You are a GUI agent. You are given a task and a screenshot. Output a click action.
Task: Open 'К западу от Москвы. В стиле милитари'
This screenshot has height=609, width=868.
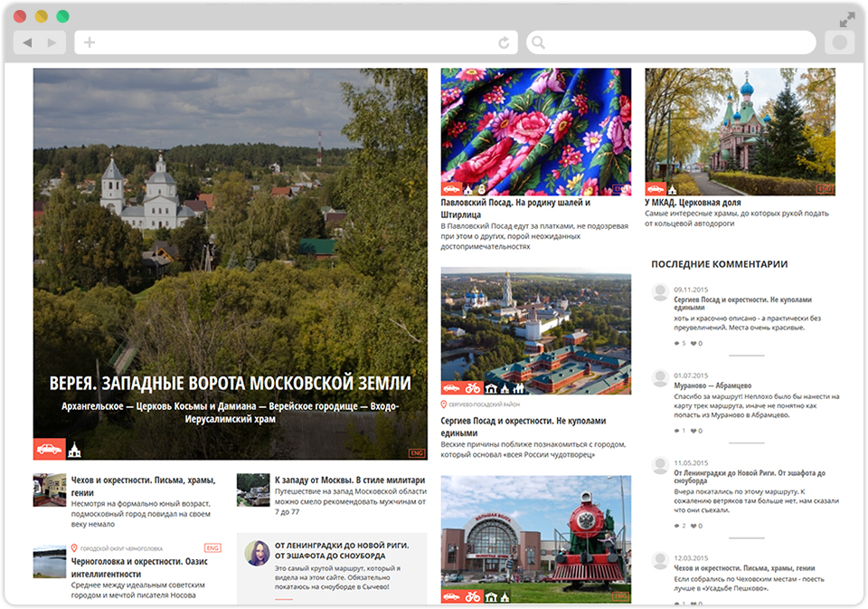click(349, 481)
